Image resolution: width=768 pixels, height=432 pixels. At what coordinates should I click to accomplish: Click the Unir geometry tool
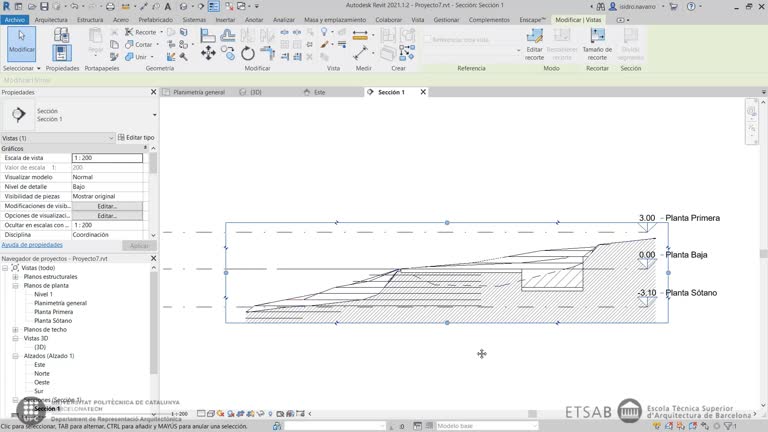coord(135,57)
